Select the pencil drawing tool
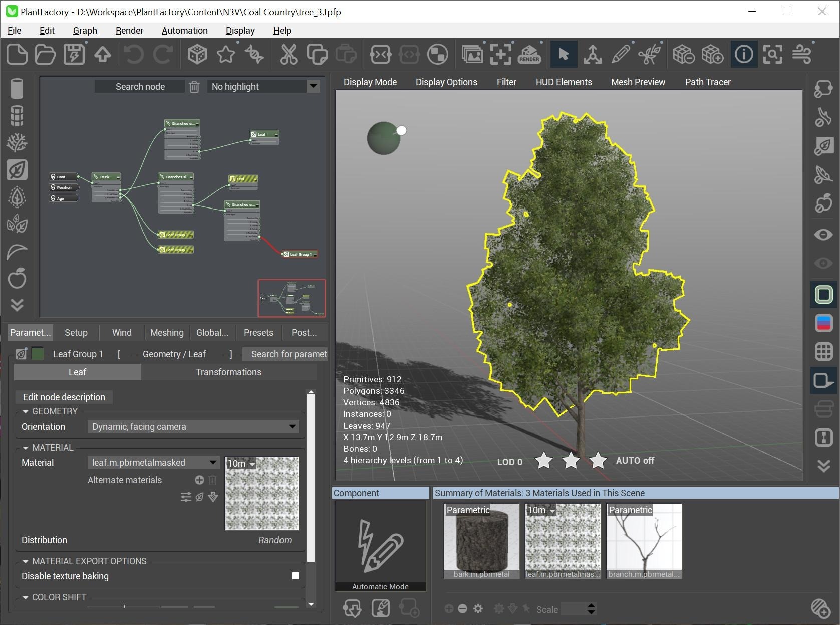Image resolution: width=840 pixels, height=625 pixels. pos(621,54)
